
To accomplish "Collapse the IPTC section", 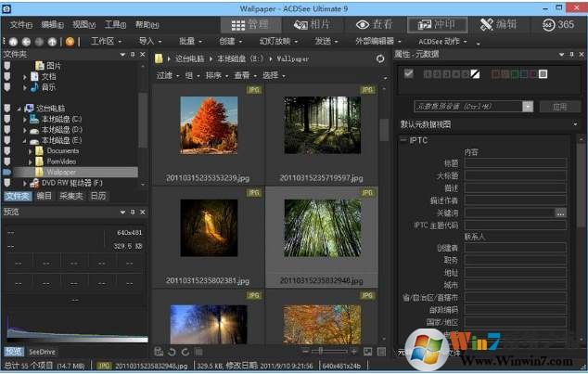I will click(x=403, y=140).
